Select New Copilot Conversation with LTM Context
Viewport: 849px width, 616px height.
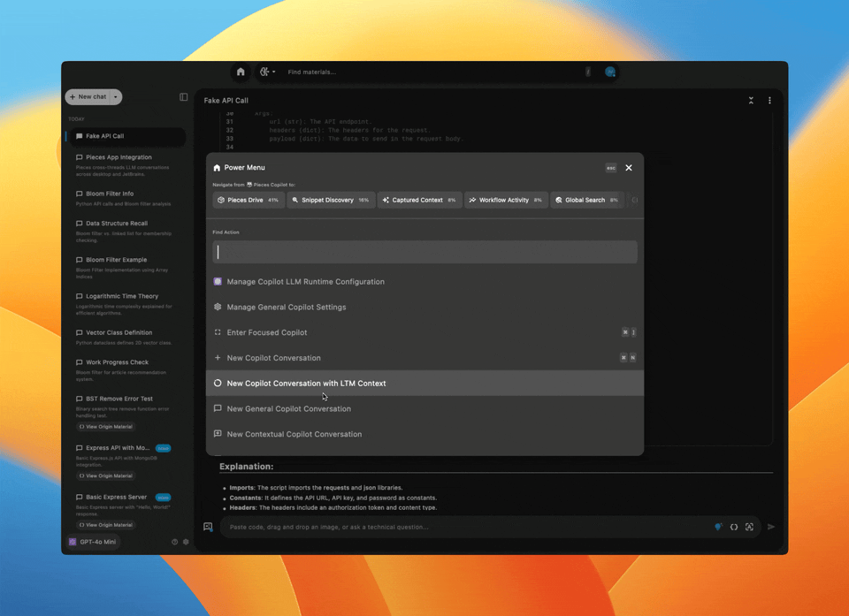click(424, 384)
